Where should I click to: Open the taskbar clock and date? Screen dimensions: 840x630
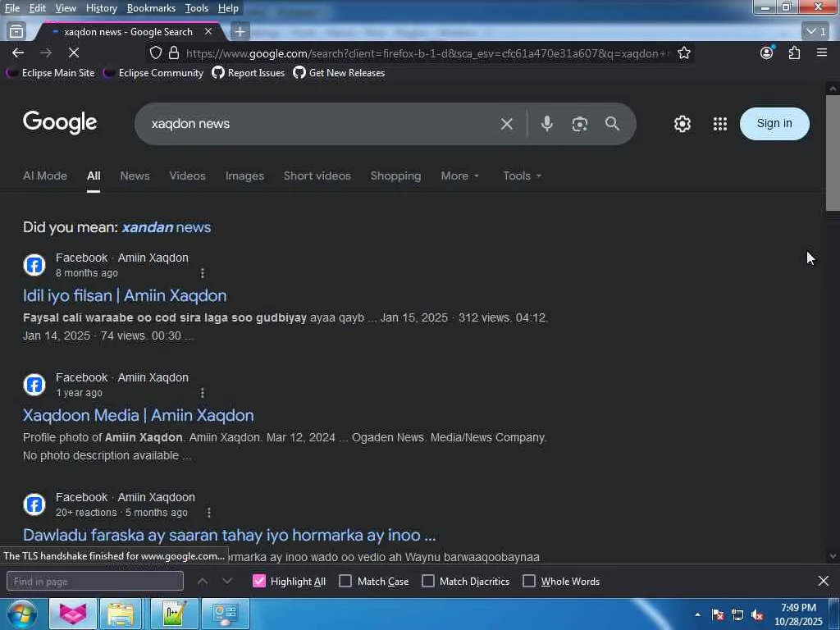click(798, 614)
